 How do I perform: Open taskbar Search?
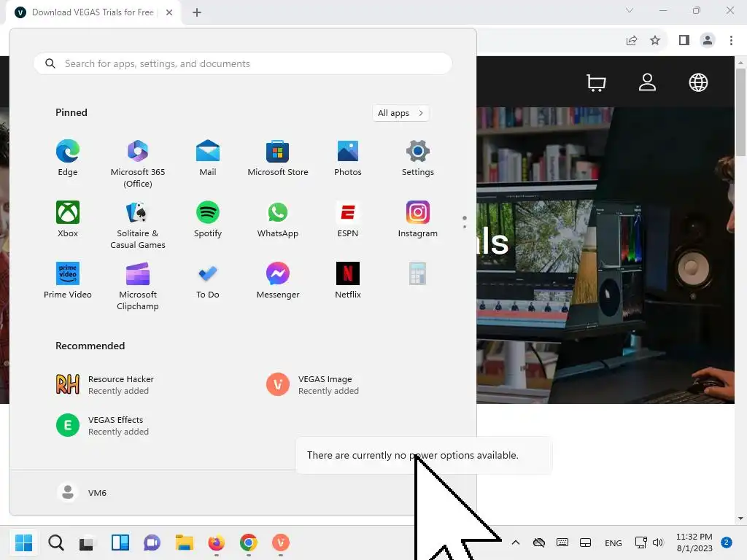(55, 542)
